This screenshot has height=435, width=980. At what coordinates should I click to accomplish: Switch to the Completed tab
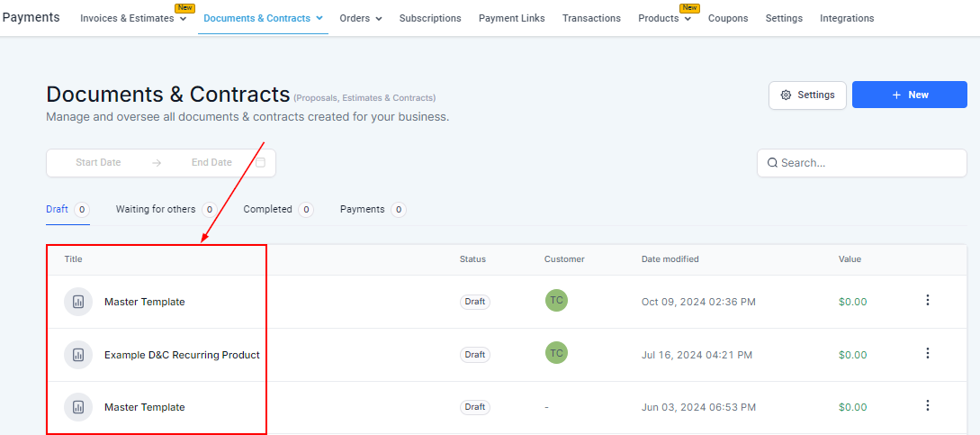pos(267,209)
